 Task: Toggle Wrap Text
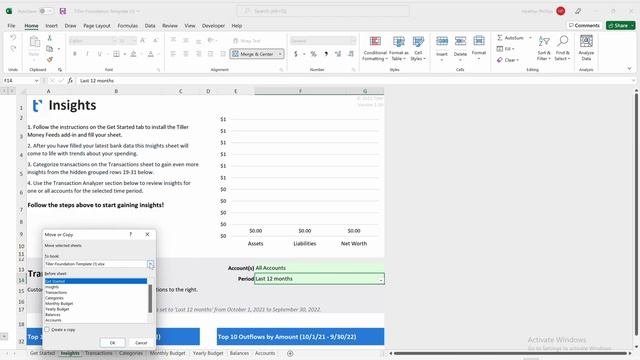coord(247,41)
